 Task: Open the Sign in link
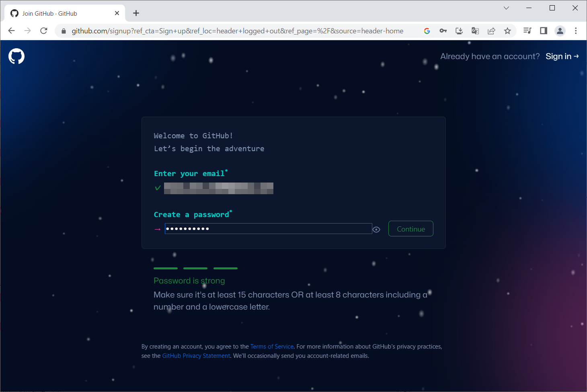tap(562, 56)
